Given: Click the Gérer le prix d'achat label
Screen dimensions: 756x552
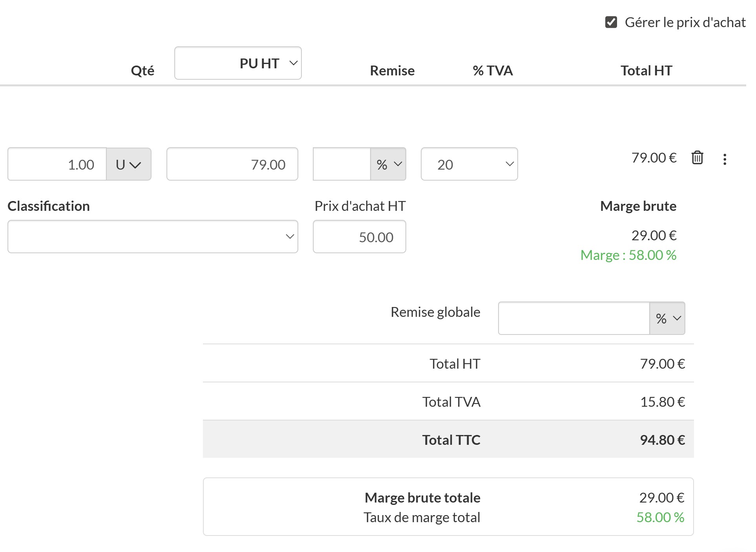Looking at the screenshot, I should (685, 22).
